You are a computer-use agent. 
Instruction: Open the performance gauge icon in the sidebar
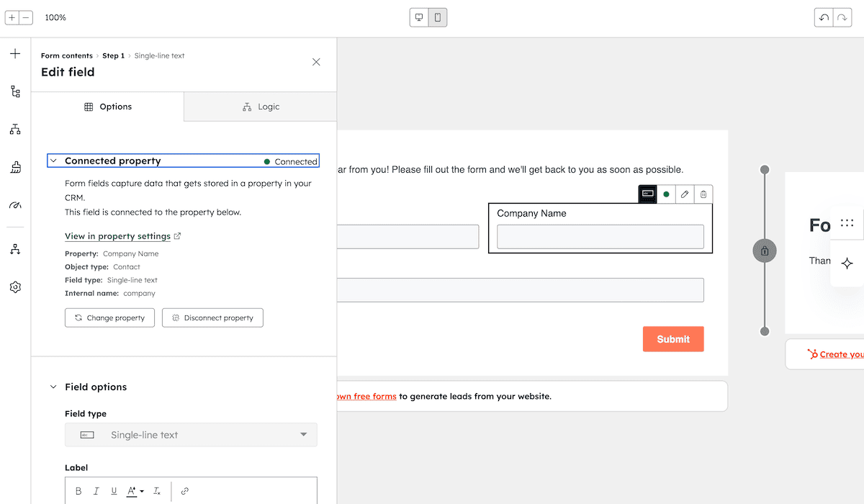14,206
